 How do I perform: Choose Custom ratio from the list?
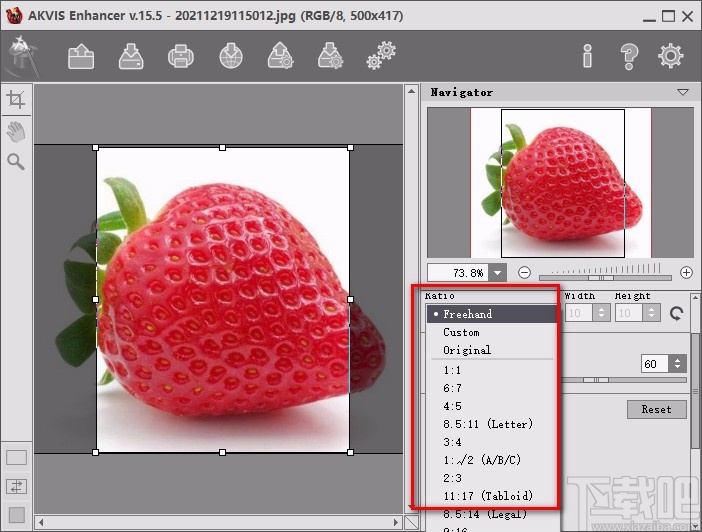point(461,332)
